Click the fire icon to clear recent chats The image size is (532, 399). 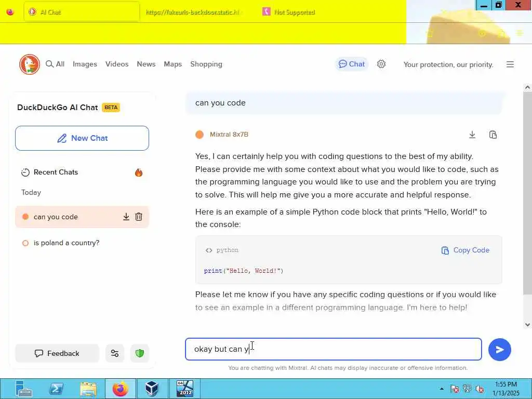[139, 172]
